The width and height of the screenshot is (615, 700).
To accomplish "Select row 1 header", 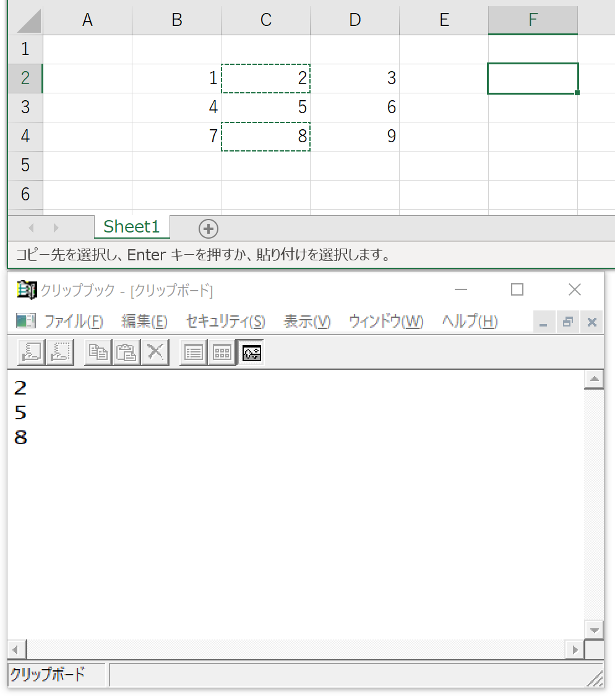I will coord(25,49).
